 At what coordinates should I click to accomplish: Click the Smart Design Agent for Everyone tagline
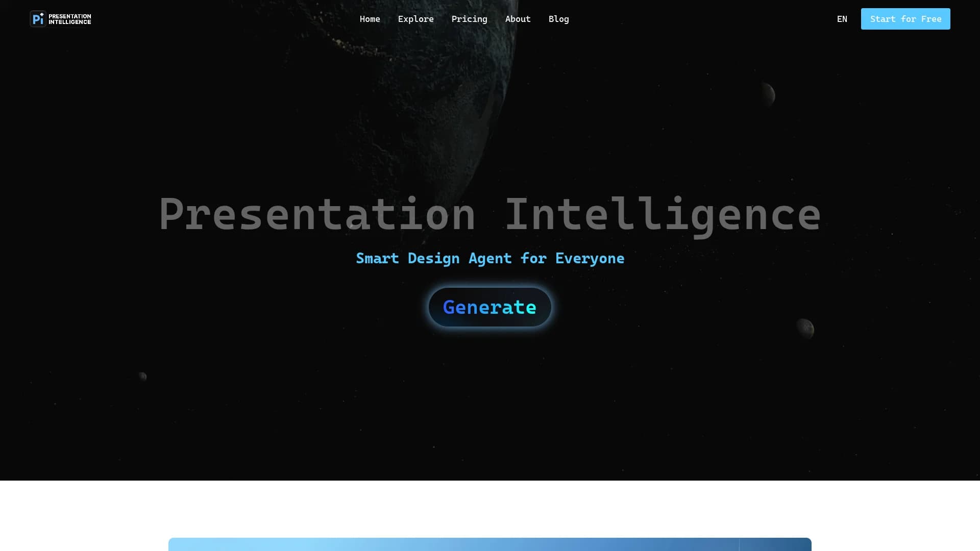pos(490,258)
